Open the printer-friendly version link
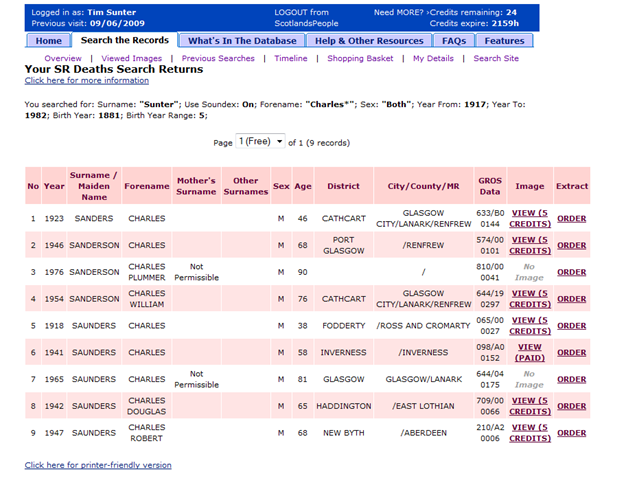The width and height of the screenshot is (628, 485). (98, 465)
